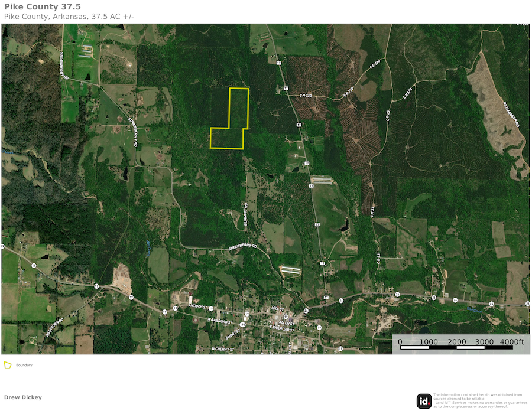Viewport: 532px width, 411px height.
Task: Click the Land id disclaimer text
Action: coord(478,400)
